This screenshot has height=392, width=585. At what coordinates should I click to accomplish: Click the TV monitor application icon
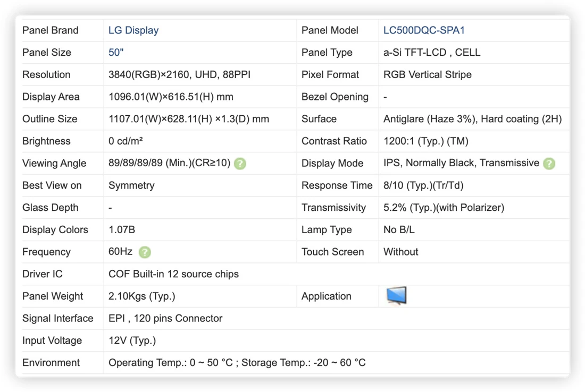pyautogui.click(x=396, y=296)
